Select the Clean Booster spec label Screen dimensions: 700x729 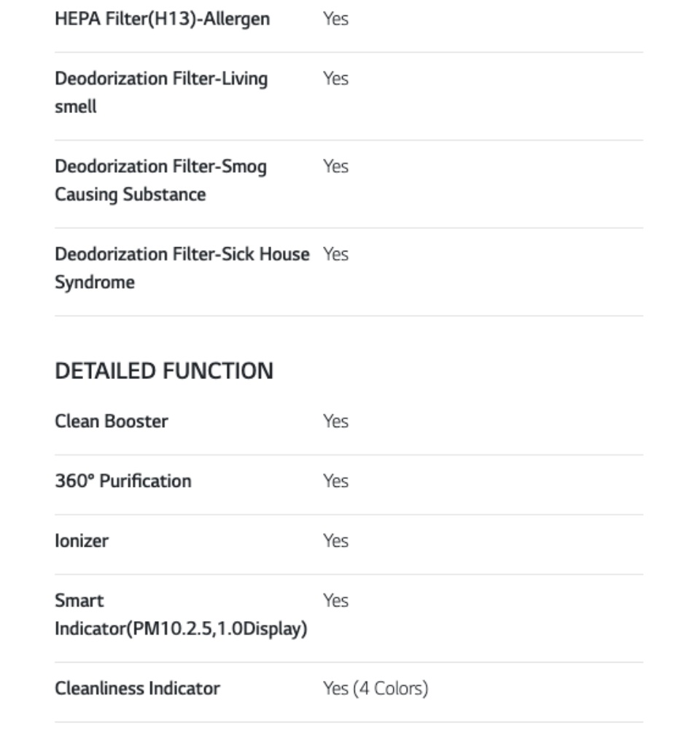coord(112,421)
